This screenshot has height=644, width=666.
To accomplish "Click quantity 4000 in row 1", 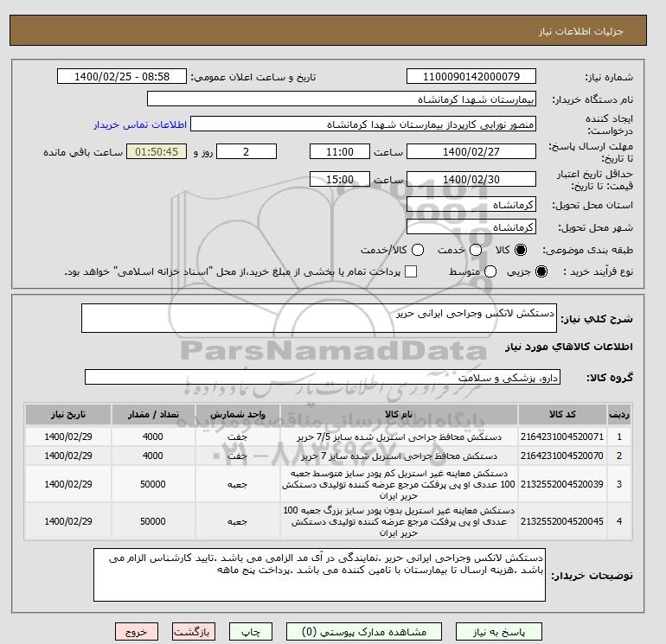I will point(153,437).
